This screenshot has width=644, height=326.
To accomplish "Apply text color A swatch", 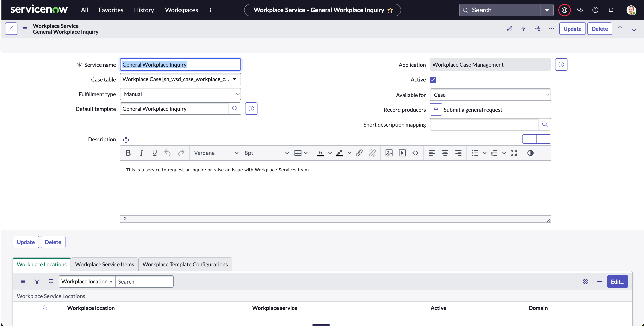I will pos(320,153).
